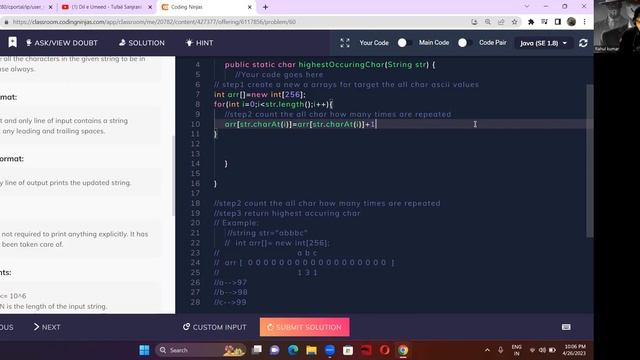Open the media control extension icon
The height and width of the screenshot is (360, 640).
coord(544,22)
